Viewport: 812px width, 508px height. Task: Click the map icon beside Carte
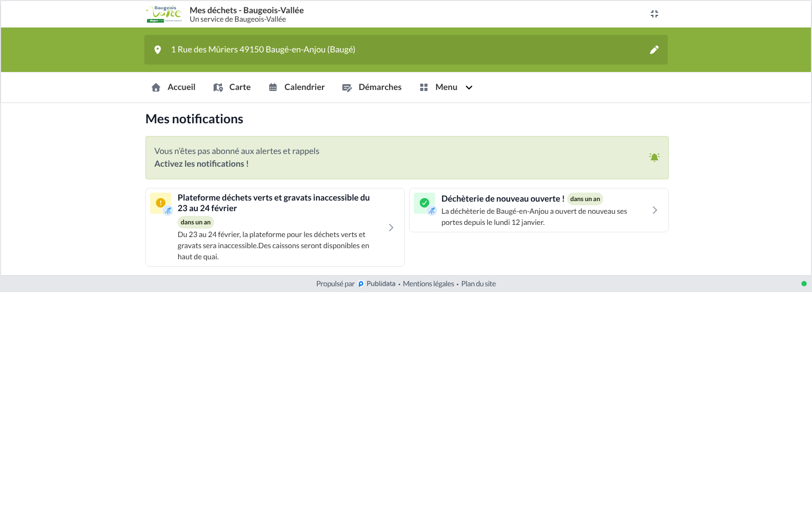pos(218,87)
